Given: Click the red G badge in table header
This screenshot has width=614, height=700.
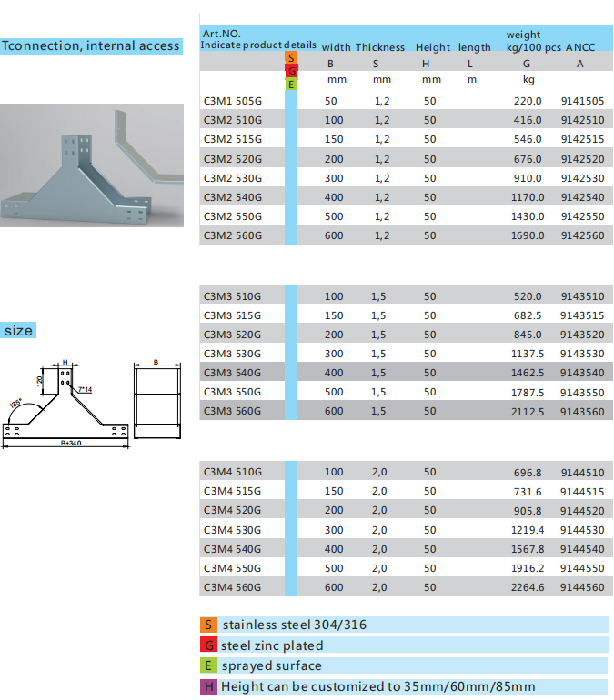Looking at the screenshot, I should [291, 71].
